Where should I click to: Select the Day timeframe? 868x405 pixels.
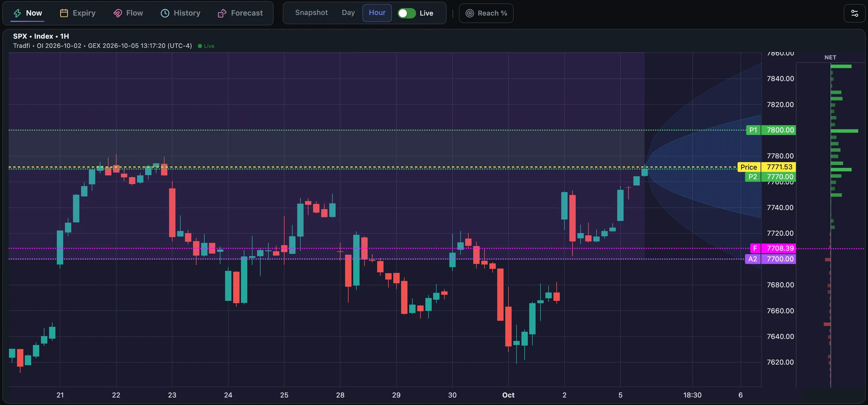coord(348,13)
